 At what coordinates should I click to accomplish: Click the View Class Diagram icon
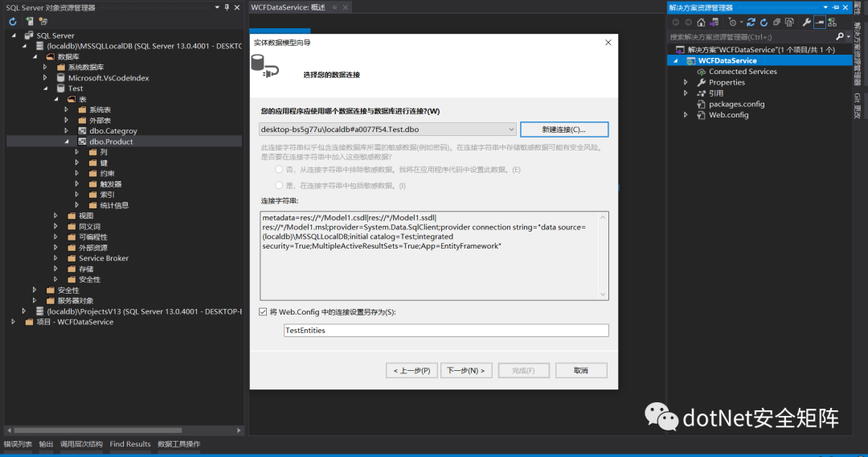pos(832,23)
